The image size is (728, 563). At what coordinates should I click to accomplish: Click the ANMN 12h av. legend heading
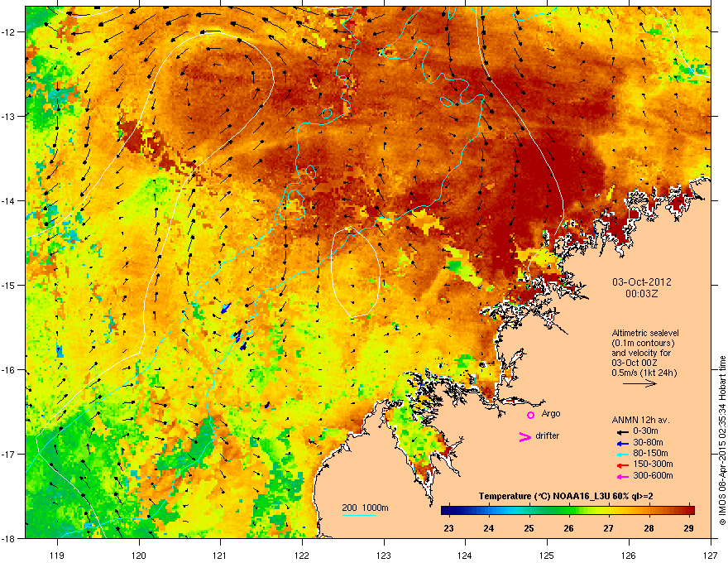[x=640, y=419]
